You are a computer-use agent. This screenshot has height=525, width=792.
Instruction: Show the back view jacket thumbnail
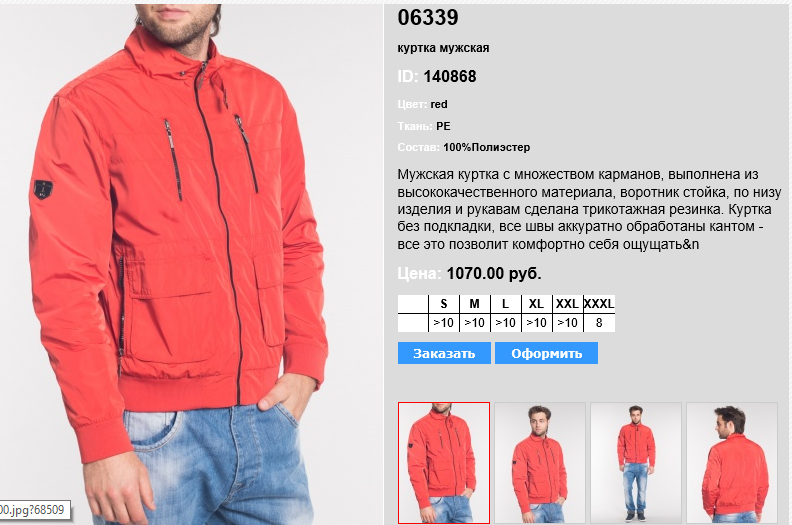coord(732,463)
